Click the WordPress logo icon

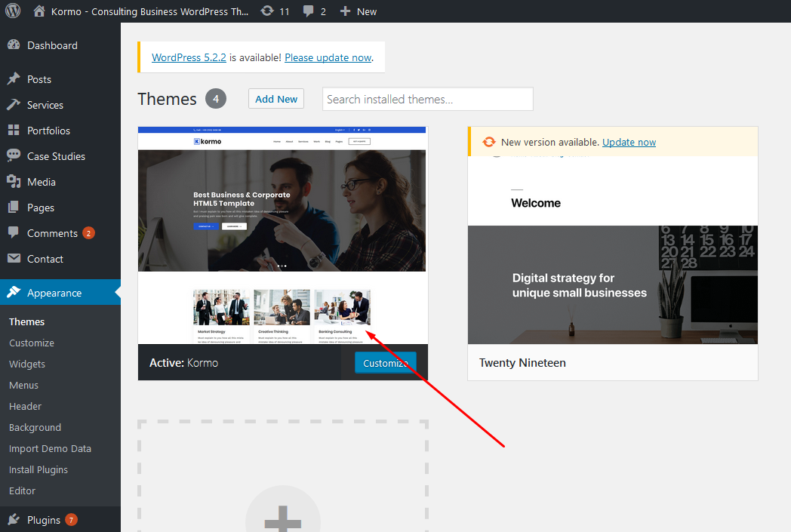[13, 11]
